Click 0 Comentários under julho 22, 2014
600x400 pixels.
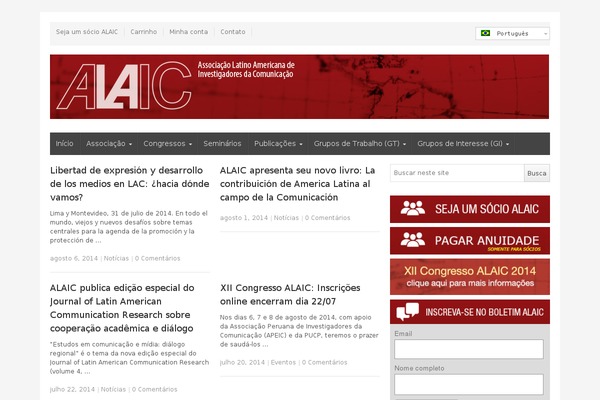pyautogui.click(x=155, y=389)
